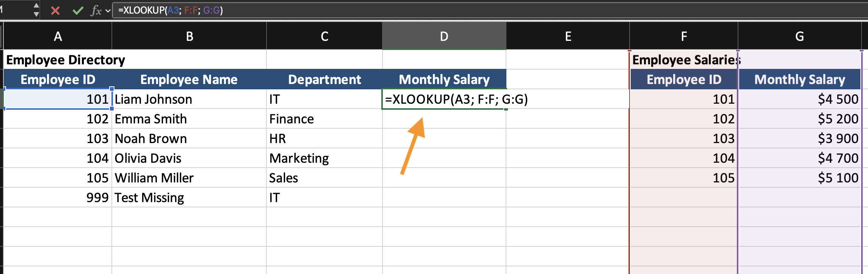Confirm the formula with green checkmark
This screenshot has height=274, width=868.
tap(78, 11)
